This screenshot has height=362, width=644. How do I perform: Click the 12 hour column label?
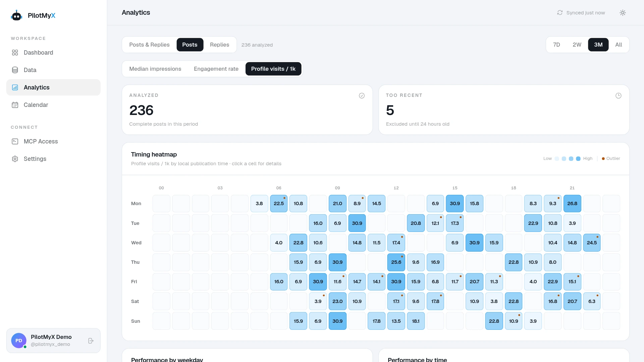pos(396,188)
